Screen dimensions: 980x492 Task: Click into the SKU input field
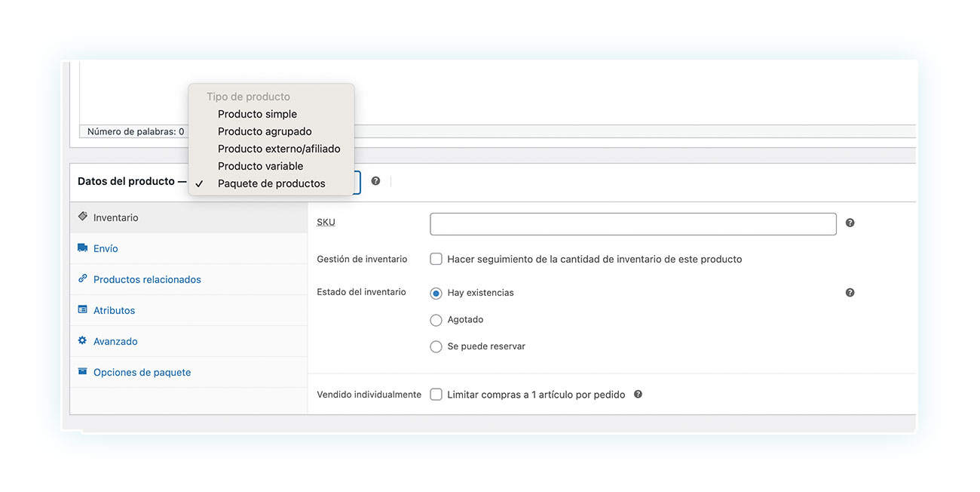pyautogui.click(x=633, y=224)
